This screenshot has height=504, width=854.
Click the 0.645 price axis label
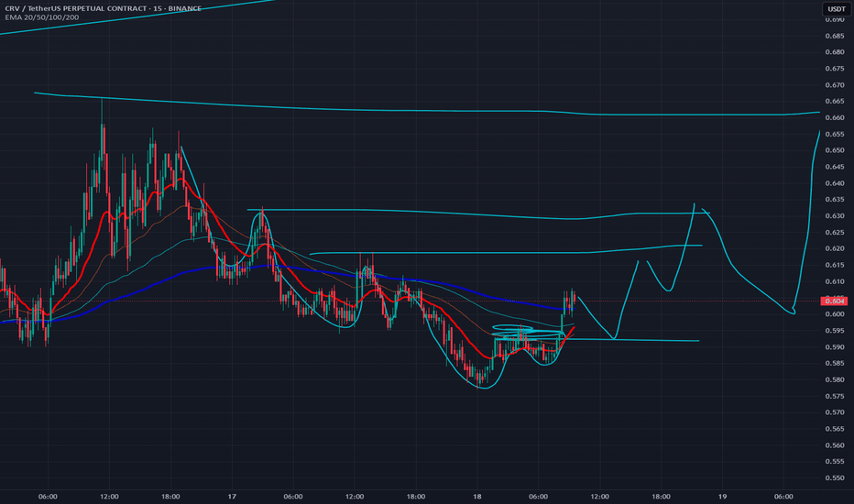pyautogui.click(x=835, y=167)
